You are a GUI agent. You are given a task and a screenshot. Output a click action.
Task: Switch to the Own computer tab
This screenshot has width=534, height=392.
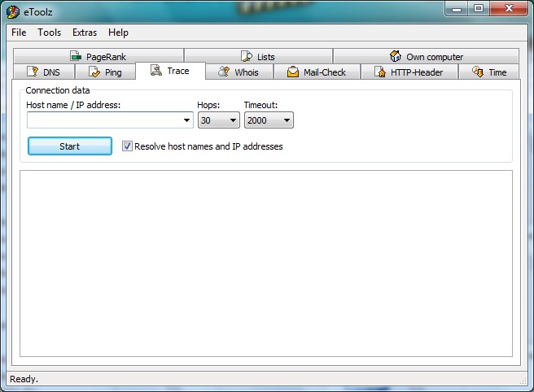(x=426, y=56)
